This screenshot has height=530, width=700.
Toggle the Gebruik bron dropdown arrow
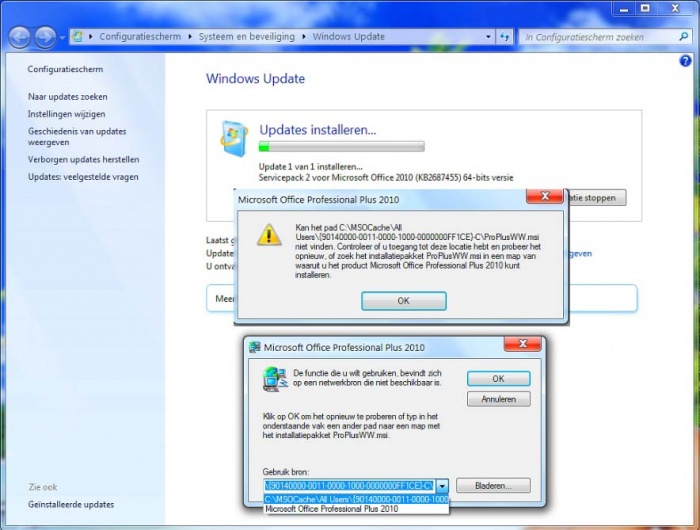click(x=442, y=486)
